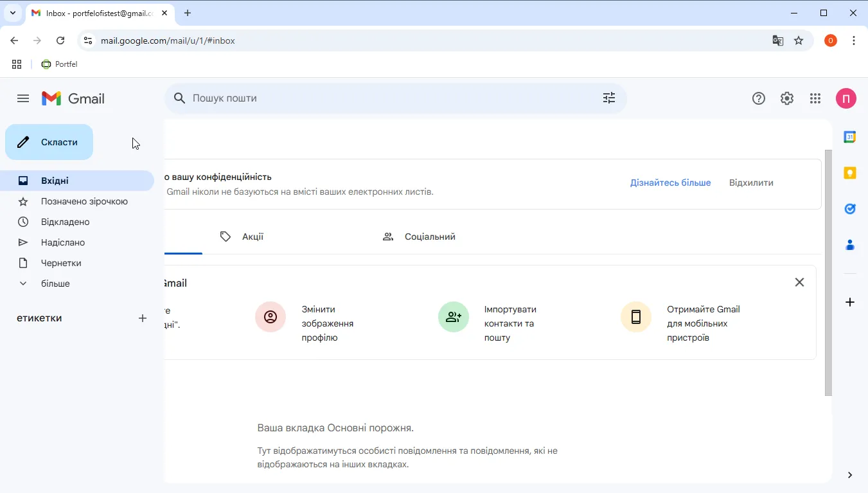This screenshot has width=868, height=493.
Task: Open the pink account avatar
Action: [846, 98]
